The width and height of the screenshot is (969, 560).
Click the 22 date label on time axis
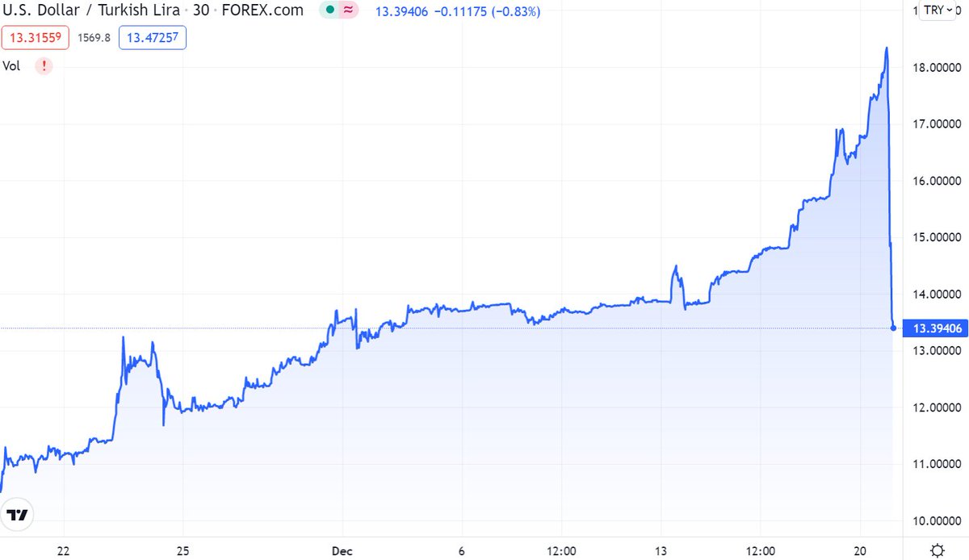[x=64, y=550]
